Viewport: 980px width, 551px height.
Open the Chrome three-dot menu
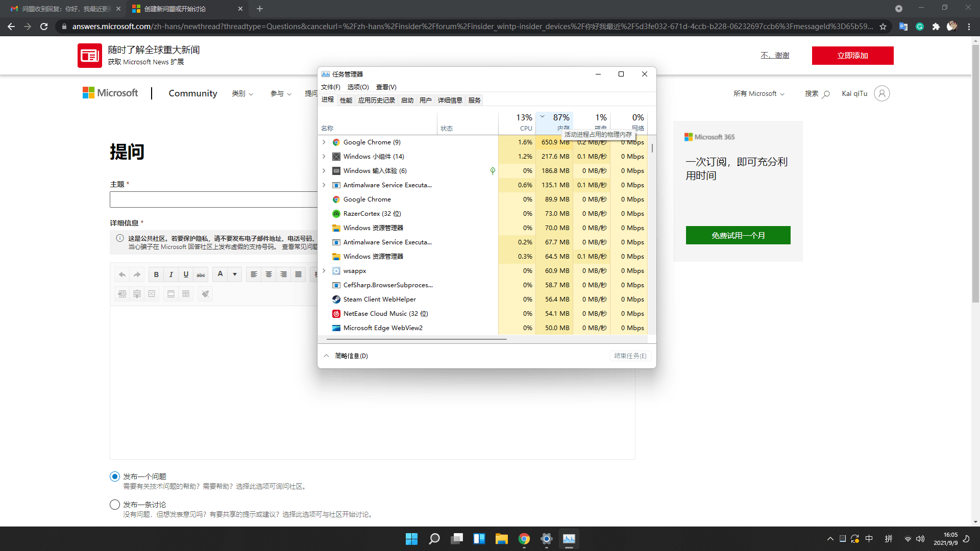pyautogui.click(x=969, y=27)
